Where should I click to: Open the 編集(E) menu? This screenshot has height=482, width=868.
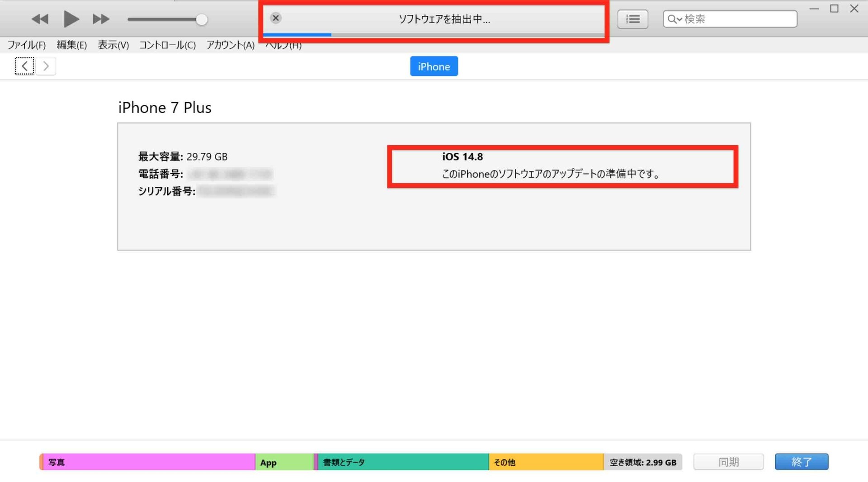[x=71, y=45]
